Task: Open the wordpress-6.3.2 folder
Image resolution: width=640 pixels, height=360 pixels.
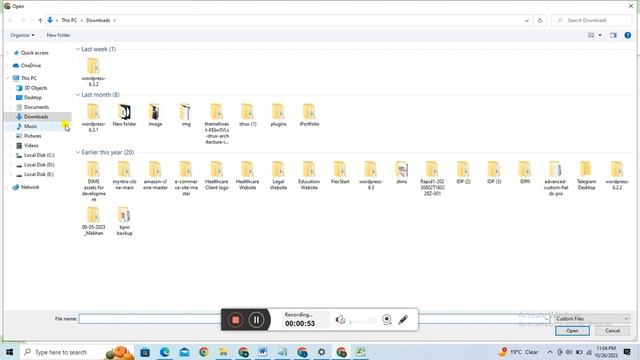Action: pyautogui.click(x=93, y=72)
